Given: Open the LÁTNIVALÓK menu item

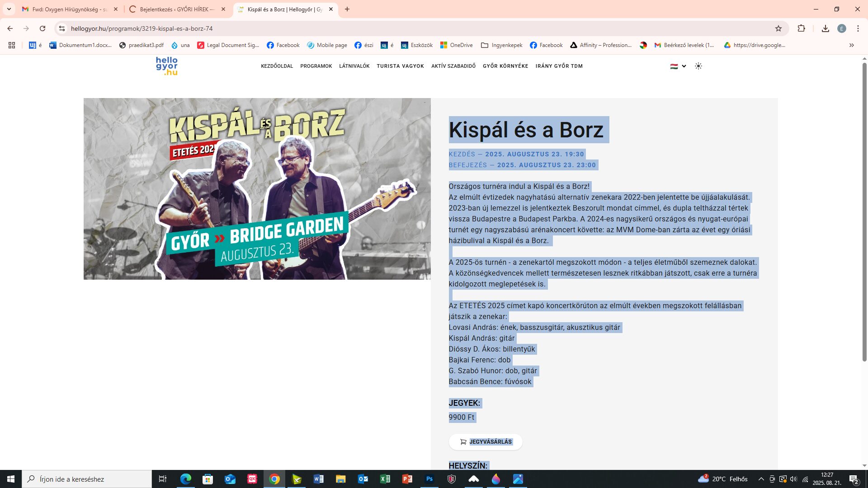Looking at the screenshot, I should (354, 66).
